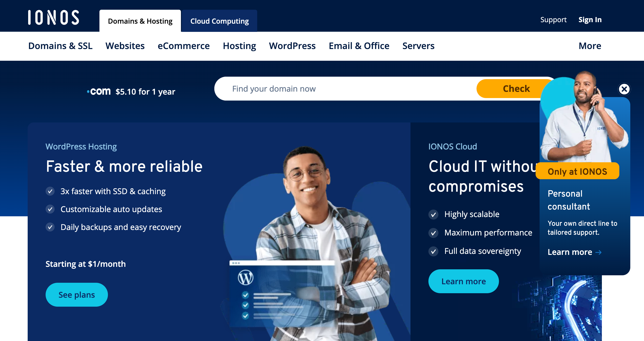Click the Starting at $1/month text
The width and height of the screenshot is (644, 341).
pos(85,264)
